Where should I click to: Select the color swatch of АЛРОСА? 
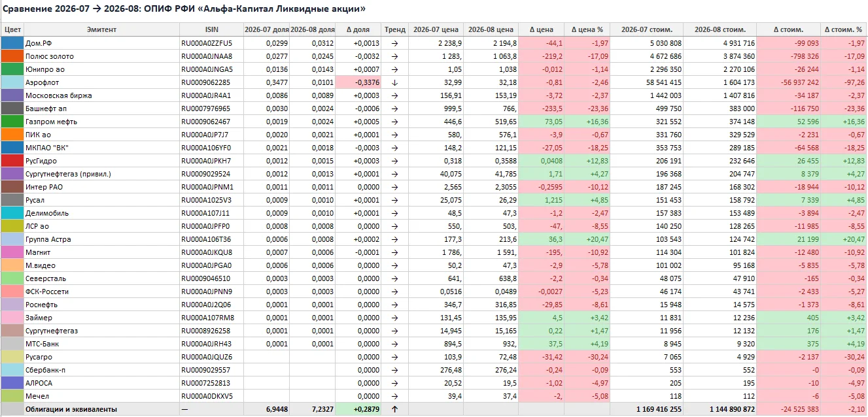12,383
